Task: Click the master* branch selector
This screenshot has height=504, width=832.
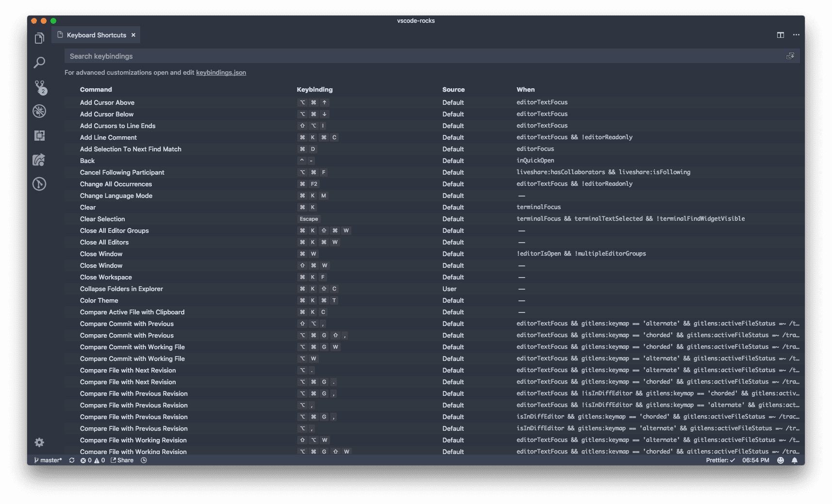Action: coord(48,460)
